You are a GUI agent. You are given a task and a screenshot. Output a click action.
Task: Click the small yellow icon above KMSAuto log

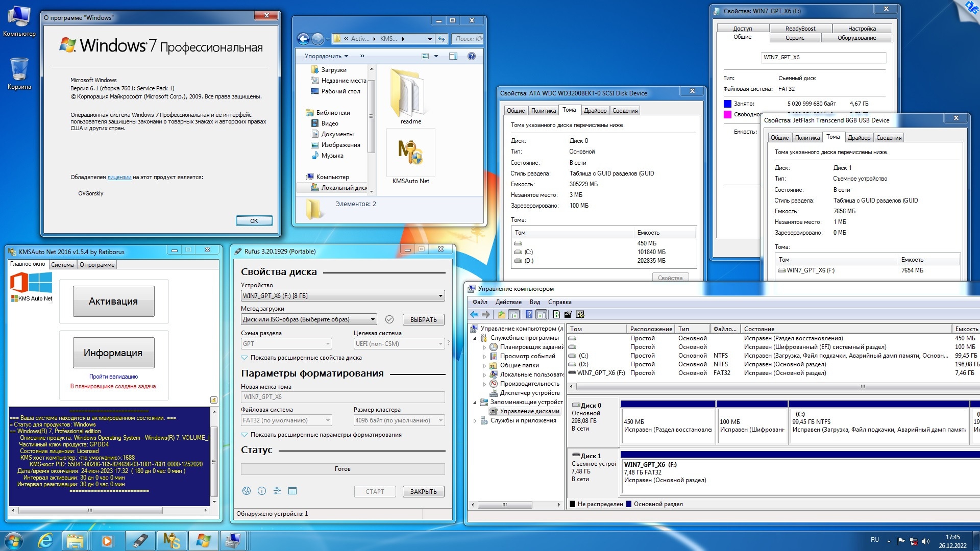[214, 400]
